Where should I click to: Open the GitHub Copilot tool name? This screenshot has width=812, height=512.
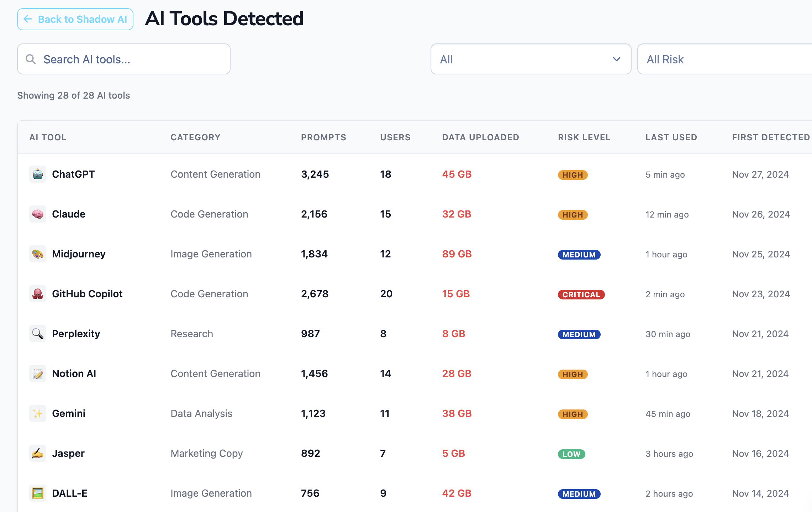[x=87, y=294]
